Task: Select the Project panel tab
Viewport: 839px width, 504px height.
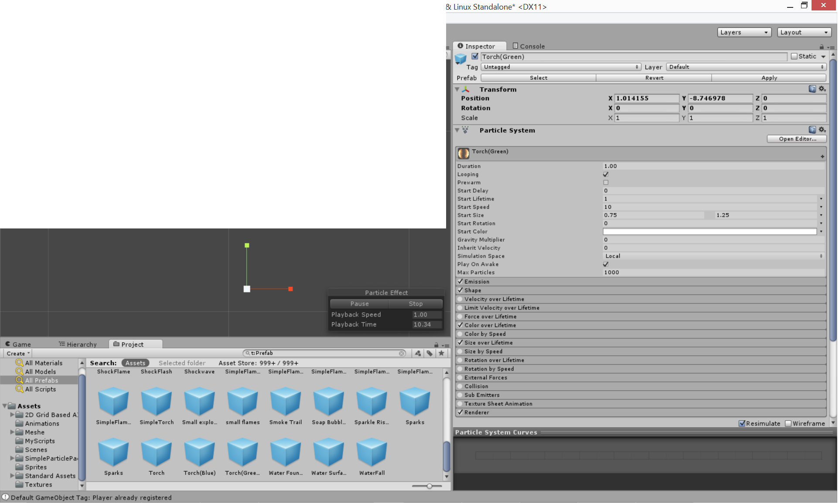Action: (x=132, y=344)
